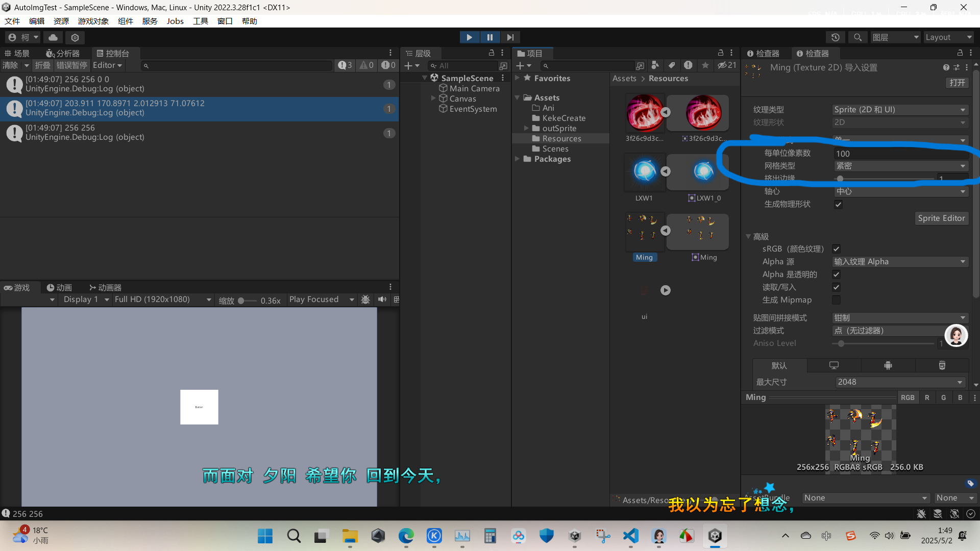Image resolution: width=980 pixels, height=551 pixels.
Task: Expand the outSprite folder
Action: tap(526, 129)
